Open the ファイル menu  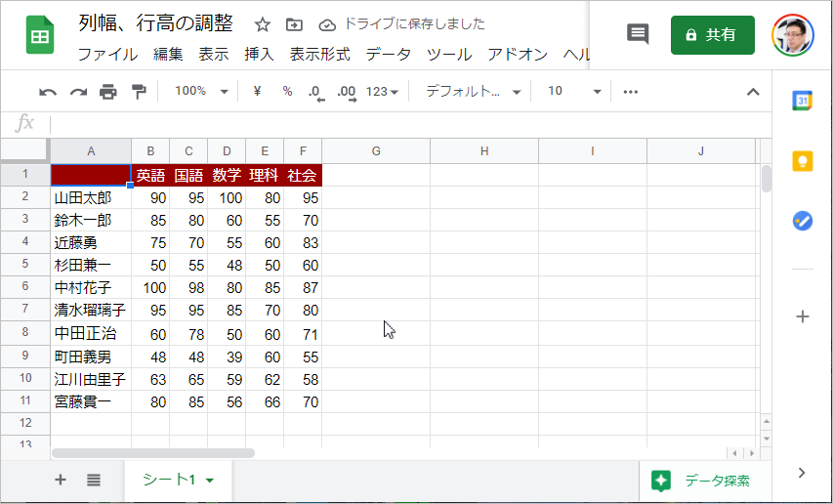tap(107, 54)
